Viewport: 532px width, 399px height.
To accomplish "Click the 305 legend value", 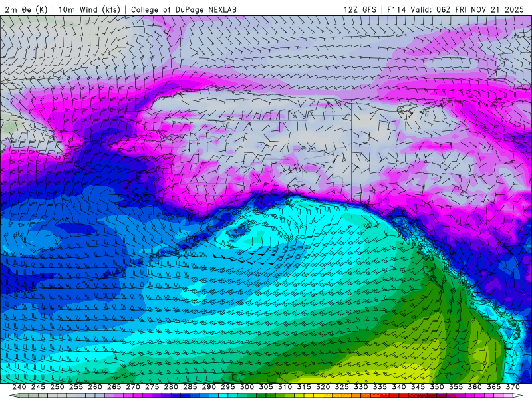I will [x=266, y=387].
